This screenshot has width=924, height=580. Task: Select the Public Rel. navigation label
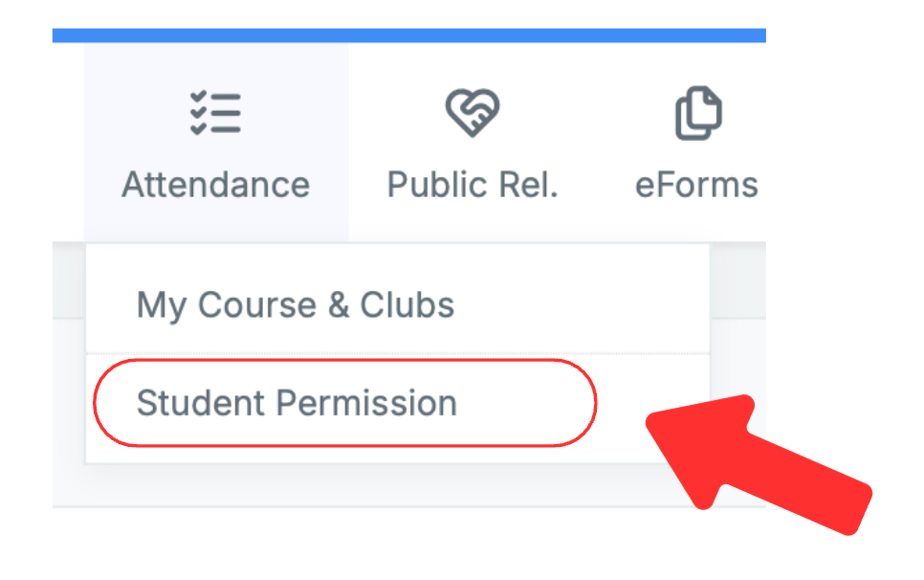[x=472, y=184]
